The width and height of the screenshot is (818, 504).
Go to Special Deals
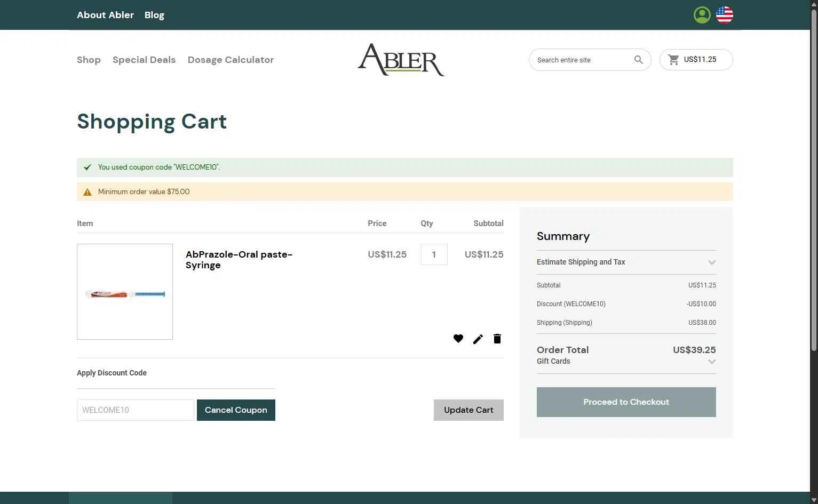coord(144,60)
